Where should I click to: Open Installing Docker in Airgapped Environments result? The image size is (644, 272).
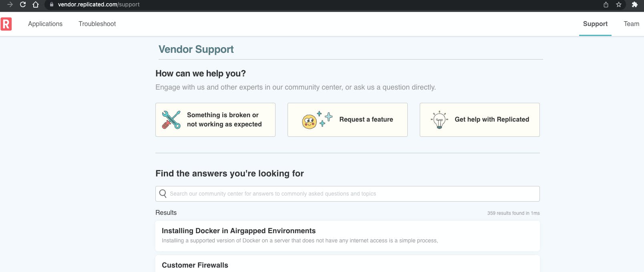pos(239,231)
